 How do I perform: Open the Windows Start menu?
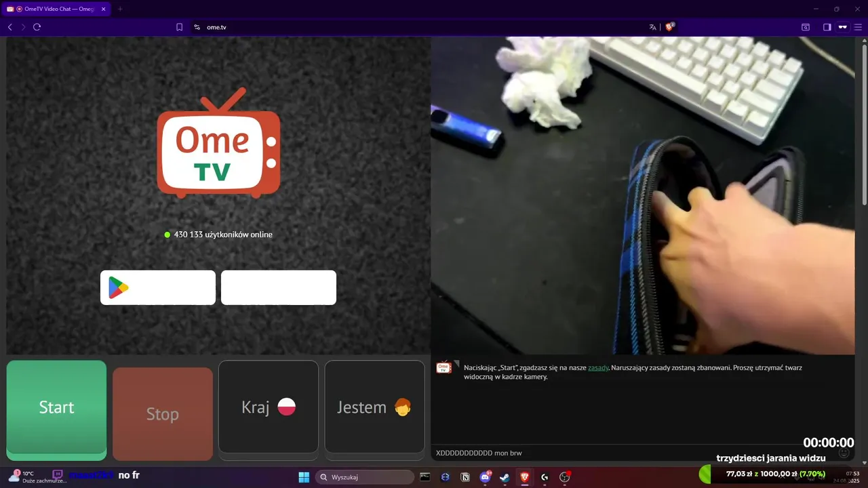pos(304,477)
